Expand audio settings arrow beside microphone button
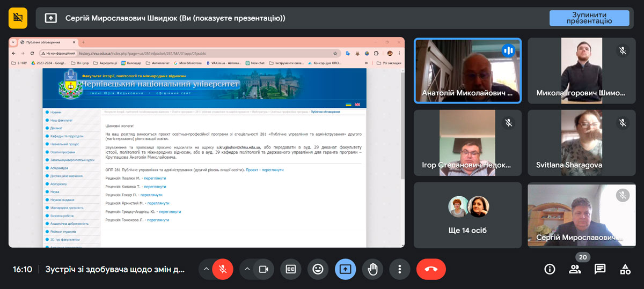Image resolution: width=644 pixels, height=289 pixels. (x=206, y=269)
